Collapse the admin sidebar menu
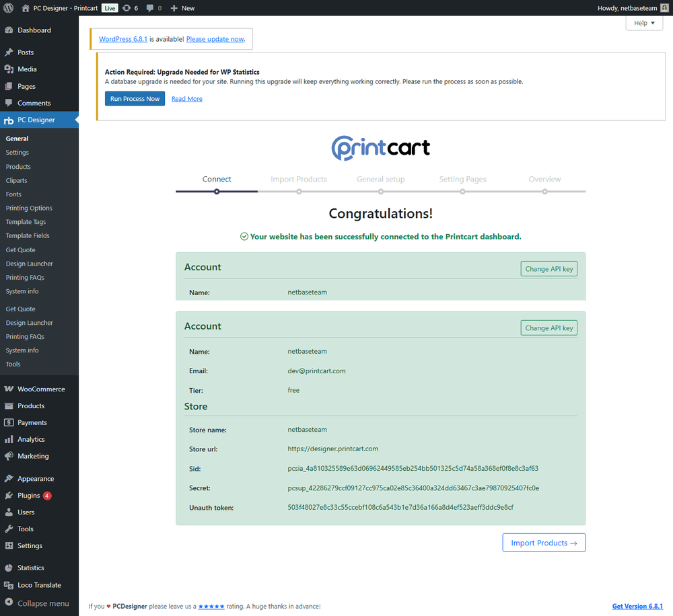Viewport: 673px width, 616px height. point(37,603)
